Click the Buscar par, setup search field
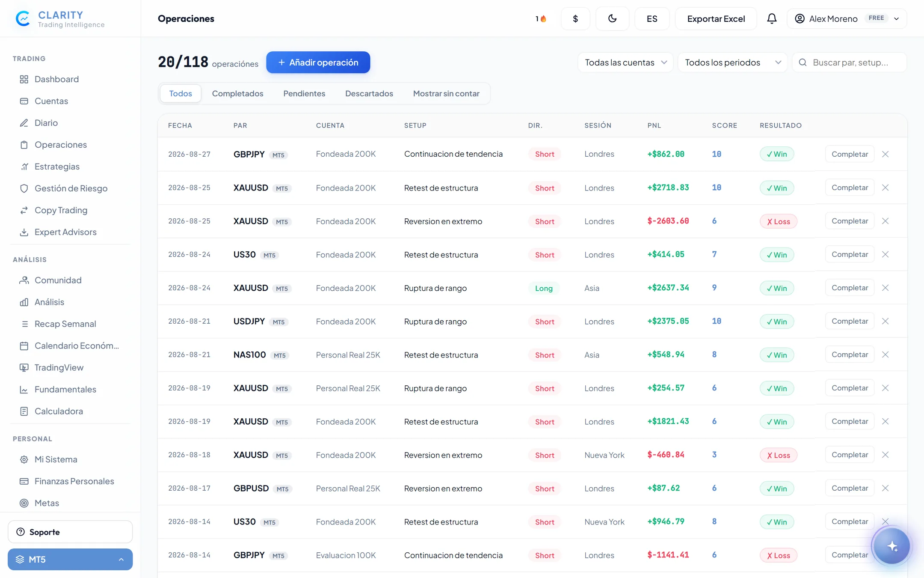Image resolution: width=924 pixels, height=578 pixels. [850, 63]
